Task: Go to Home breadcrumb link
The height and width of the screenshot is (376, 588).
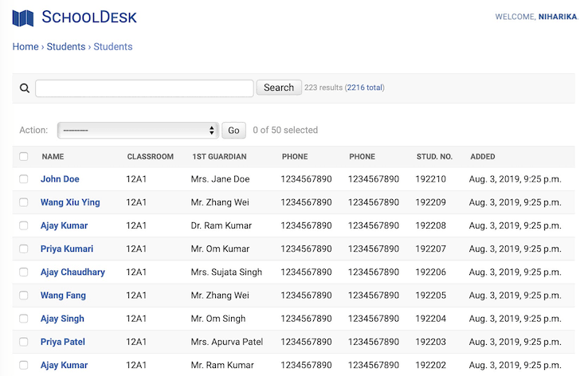Action: 25,47
